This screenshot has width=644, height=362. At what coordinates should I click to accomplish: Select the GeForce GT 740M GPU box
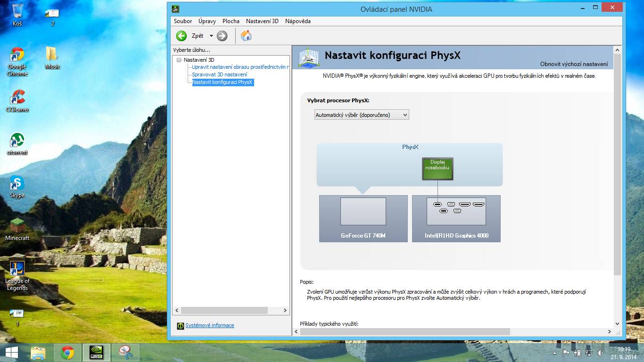coord(363,219)
